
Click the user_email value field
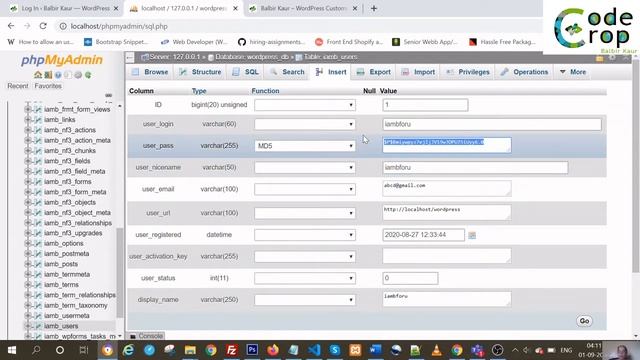[x=447, y=189]
